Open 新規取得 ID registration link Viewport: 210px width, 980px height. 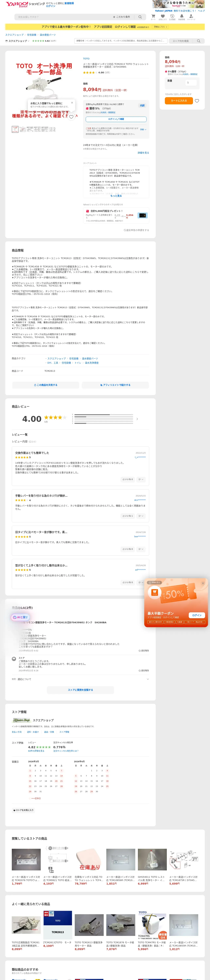click(x=69, y=3)
